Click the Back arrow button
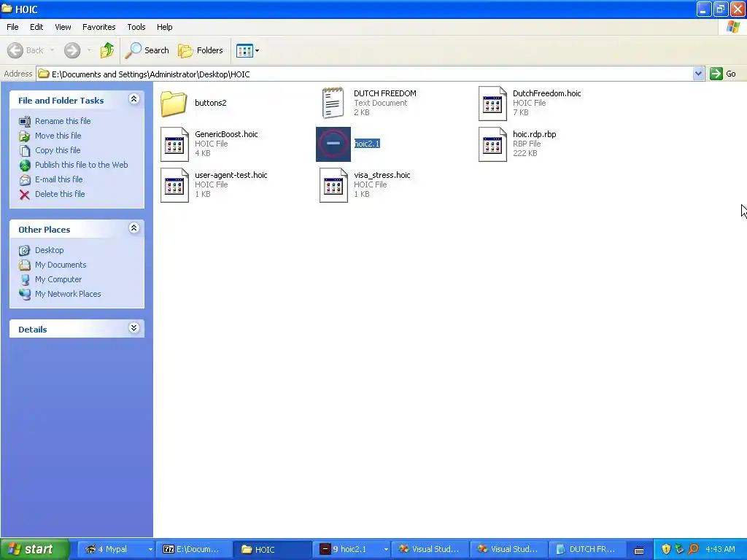Viewport: 747px width, 560px height. point(26,50)
